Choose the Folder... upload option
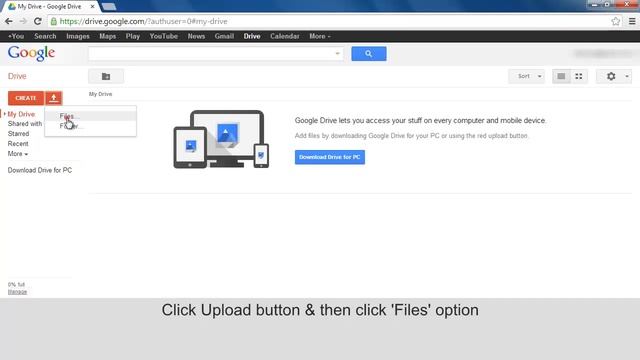Image resolution: width=640 pixels, height=360 pixels. click(90, 126)
